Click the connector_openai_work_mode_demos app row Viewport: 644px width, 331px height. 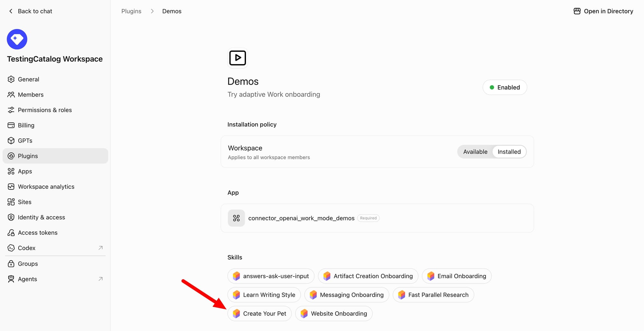click(377, 218)
